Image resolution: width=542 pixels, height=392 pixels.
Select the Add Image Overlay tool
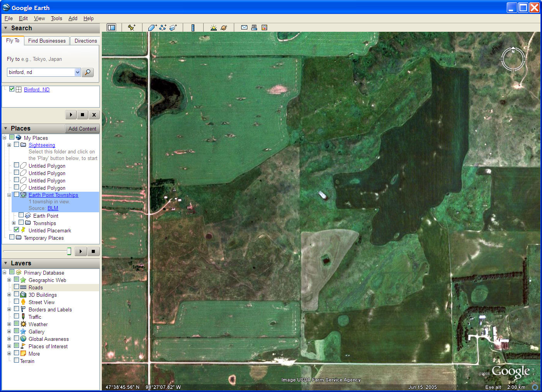pos(173,28)
